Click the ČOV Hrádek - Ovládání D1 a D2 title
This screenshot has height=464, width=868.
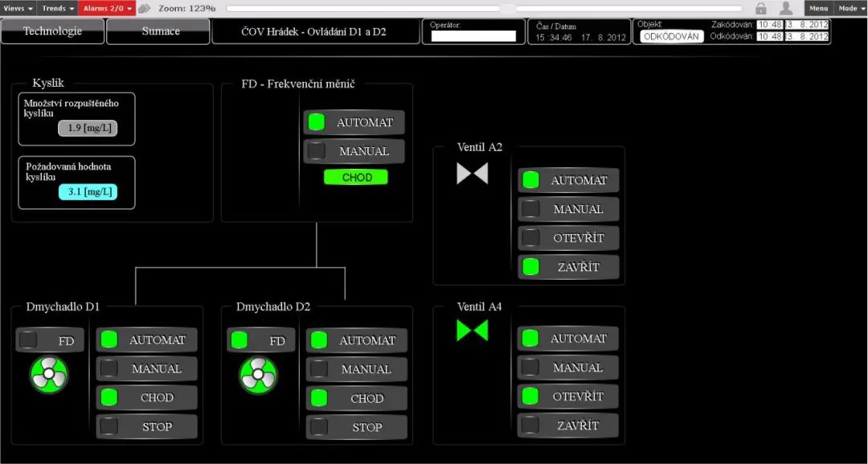point(314,31)
